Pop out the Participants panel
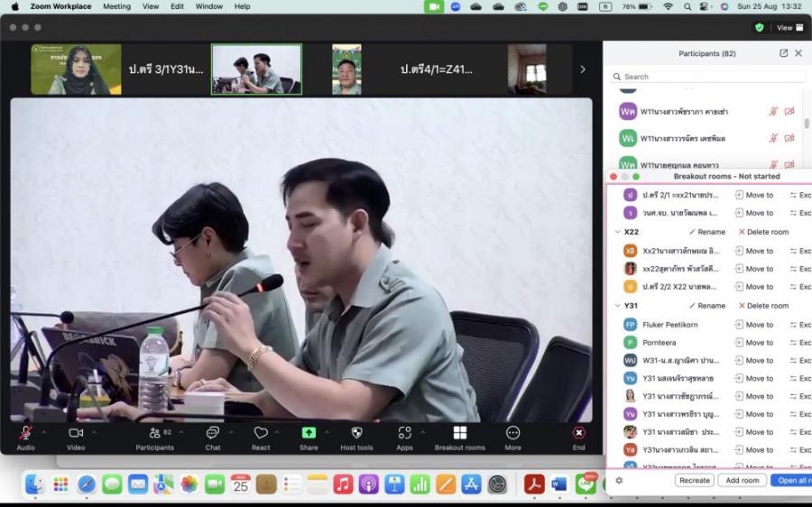Screen dimensions: 812x507 [x=783, y=53]
